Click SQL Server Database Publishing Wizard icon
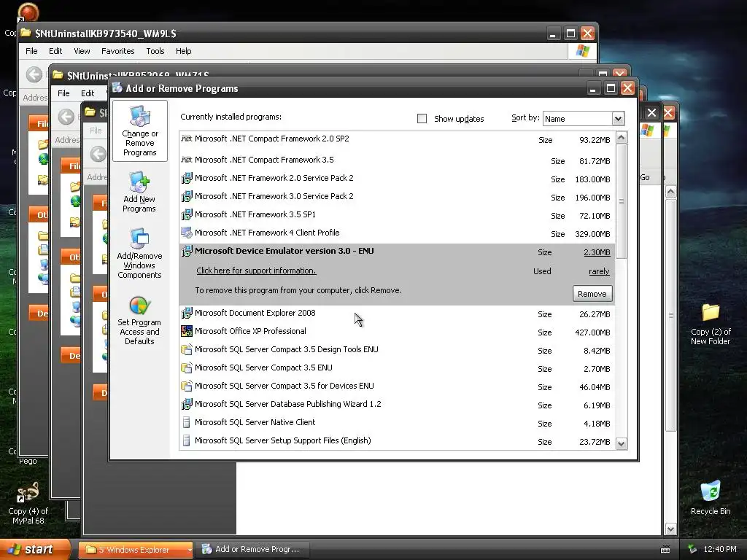This screenshot has height=560, width=747. tap(186, 404)
